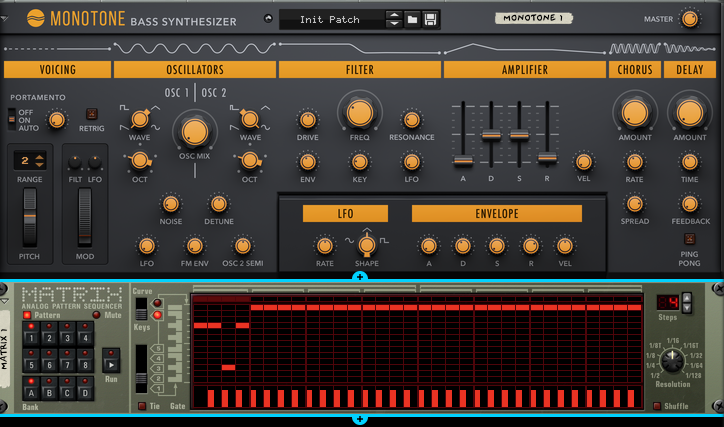The width and height of the screenshot is (724, 427).
Task: Click the ENVELOPE section header
Action: [x=497, y=214]
